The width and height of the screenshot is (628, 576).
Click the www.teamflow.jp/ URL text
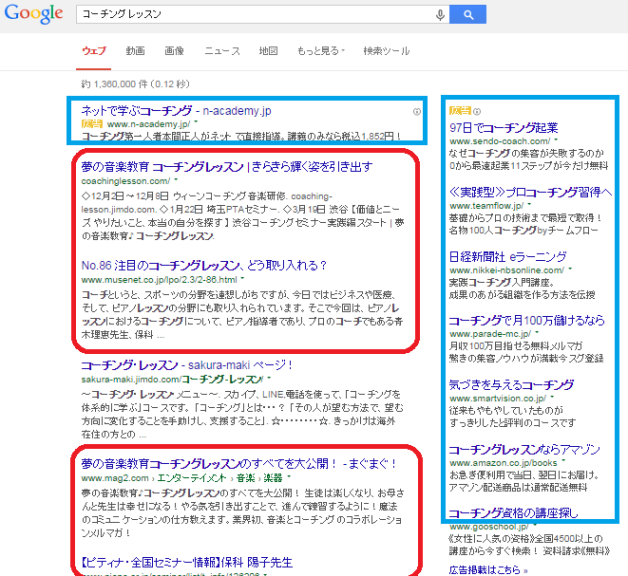pyautogui.click(x=487, y=206)
